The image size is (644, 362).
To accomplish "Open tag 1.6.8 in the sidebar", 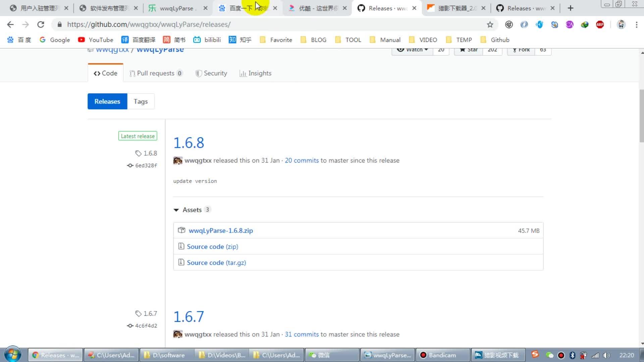I will coord(146,153).
